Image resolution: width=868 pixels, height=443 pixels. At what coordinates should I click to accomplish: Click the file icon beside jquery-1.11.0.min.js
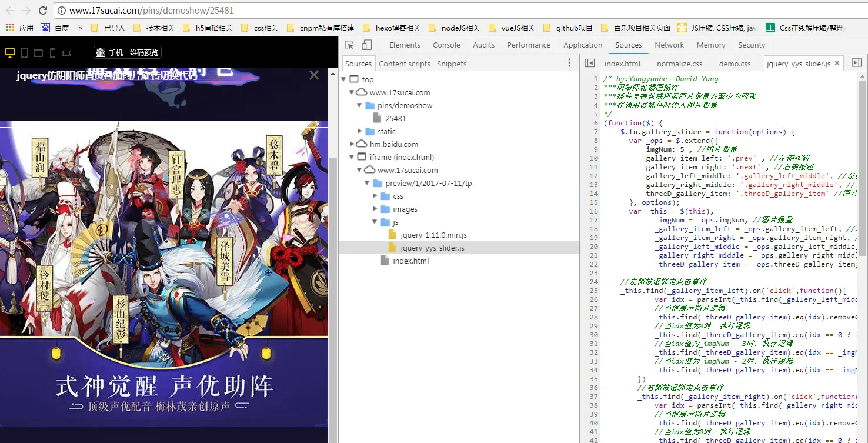pyautogui.click(x=393, y=235)
